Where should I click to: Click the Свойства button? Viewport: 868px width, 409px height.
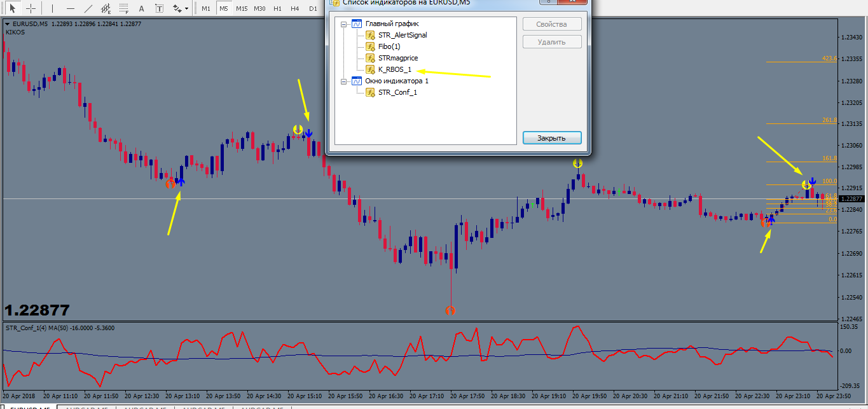[552, 24]
